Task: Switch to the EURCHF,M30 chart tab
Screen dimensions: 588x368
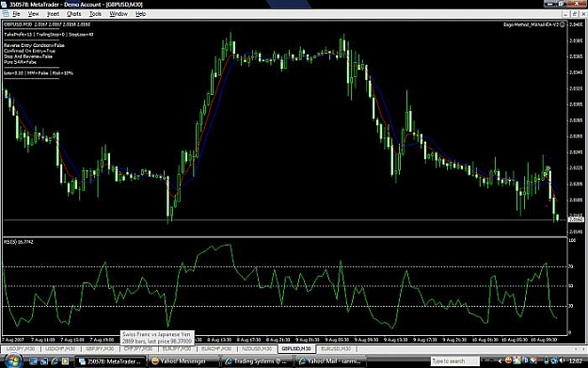Action: (x=216, y=349)
